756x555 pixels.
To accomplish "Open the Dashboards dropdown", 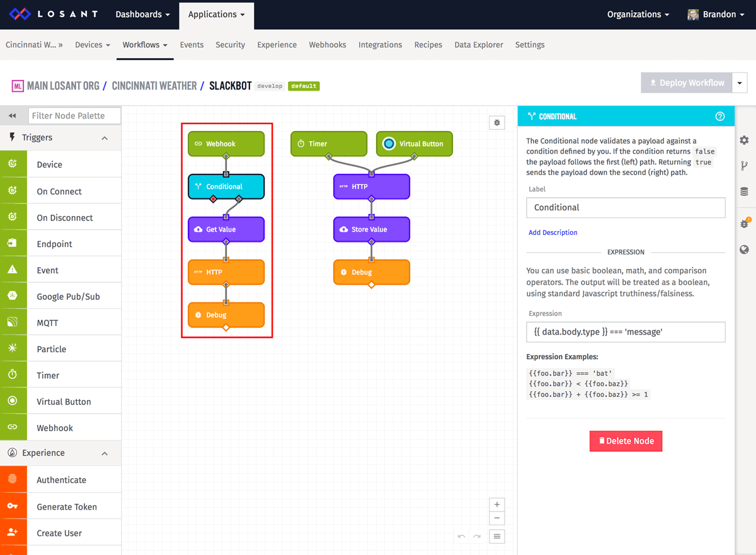I will 143,14.
